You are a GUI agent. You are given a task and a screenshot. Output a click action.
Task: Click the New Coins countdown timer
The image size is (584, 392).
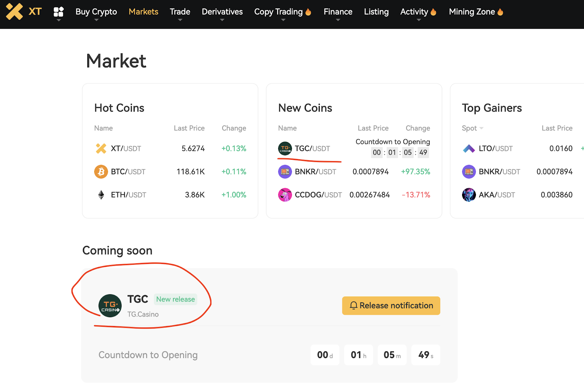coord(400,152)
